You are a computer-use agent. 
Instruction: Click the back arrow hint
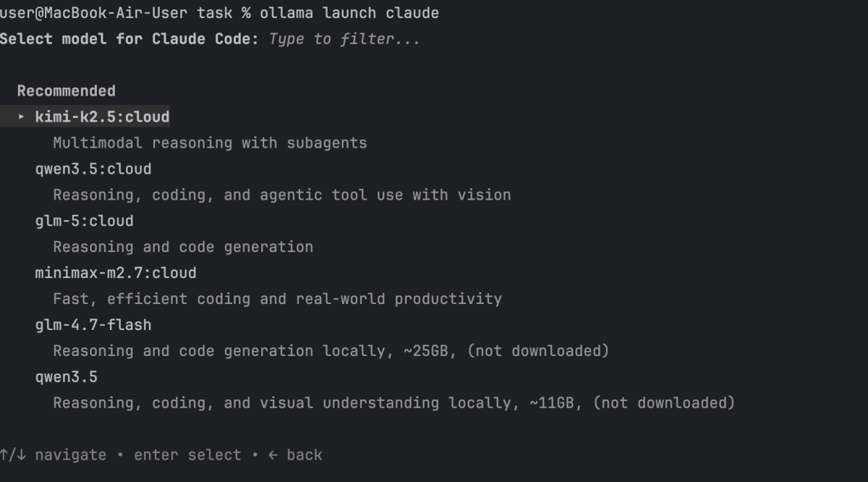point(295,455)
